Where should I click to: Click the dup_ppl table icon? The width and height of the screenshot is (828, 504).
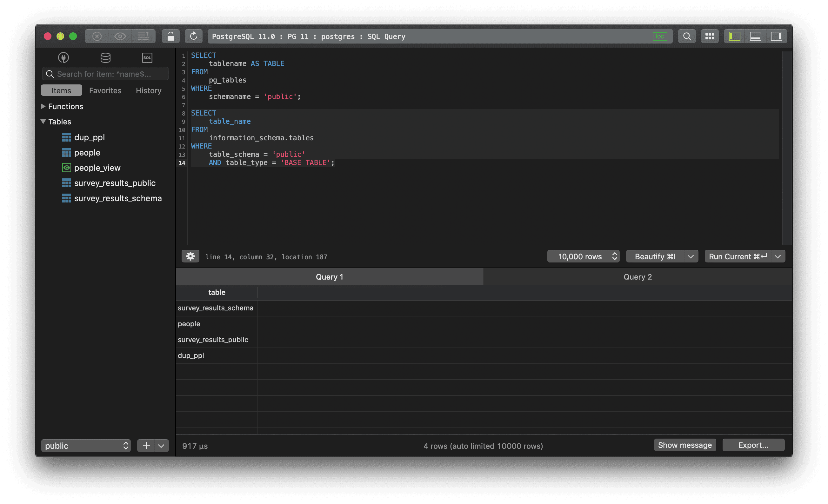(67, 137)
